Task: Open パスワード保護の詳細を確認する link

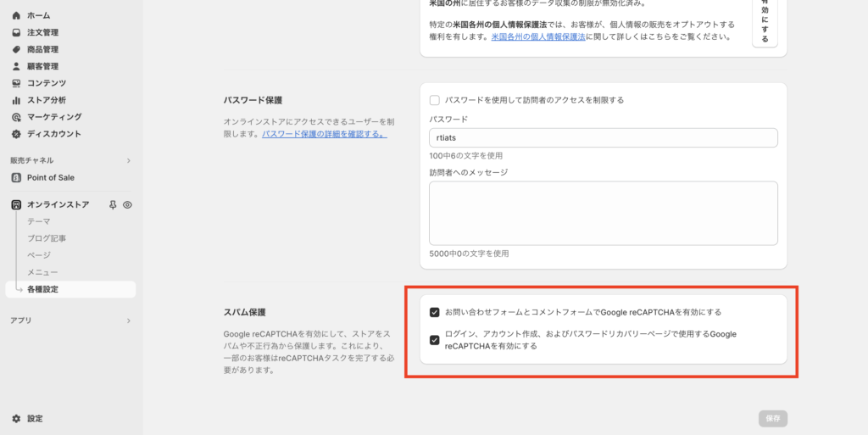Action: pyautogui.click(x=325, y=134)
